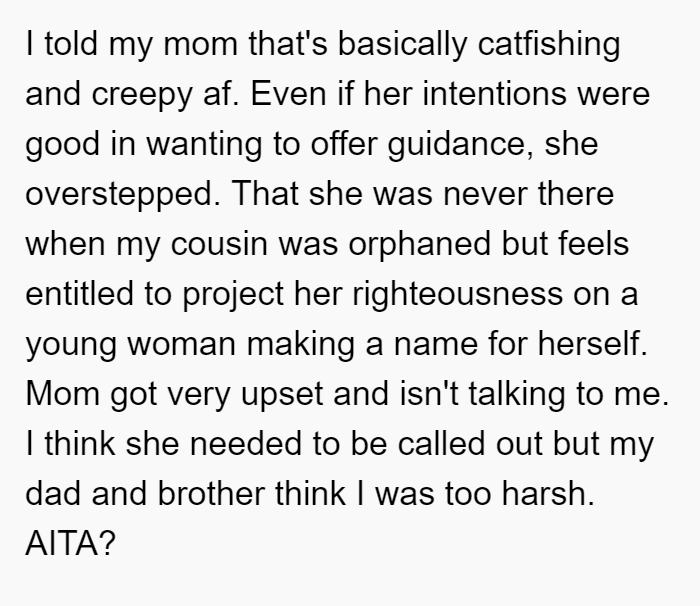Click the word "project" in the text
Viewport: 700px width, 606px height.
233,295
